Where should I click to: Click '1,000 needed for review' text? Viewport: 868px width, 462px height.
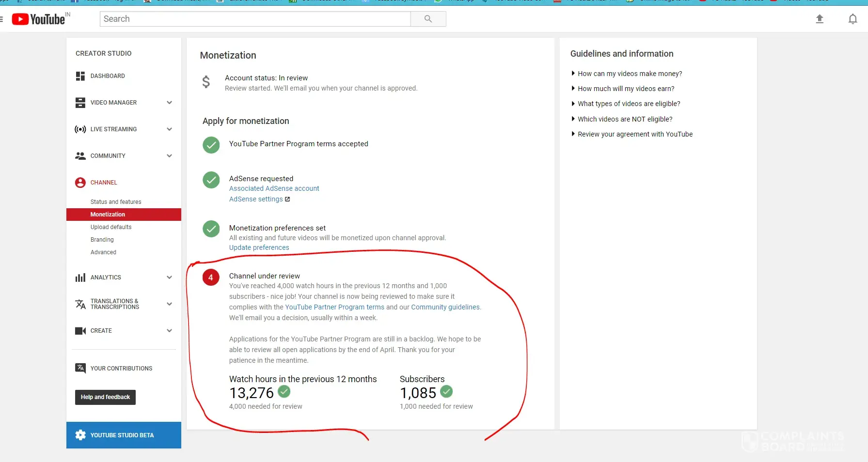click(436, 406)
